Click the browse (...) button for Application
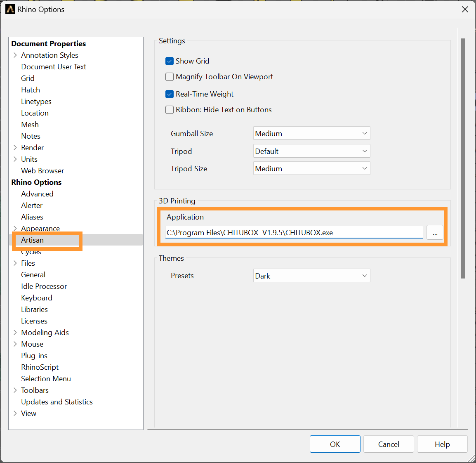Screen dimensions: 476x463 [435, 233]
